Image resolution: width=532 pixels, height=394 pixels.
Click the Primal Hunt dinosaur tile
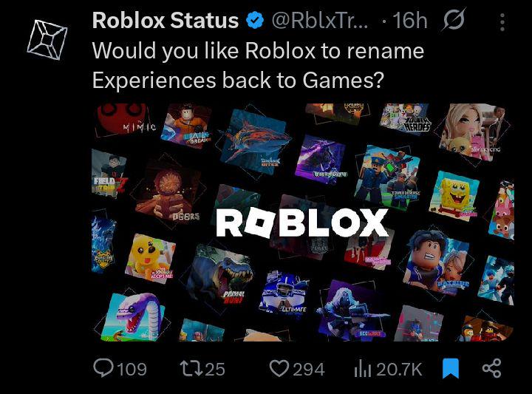point(222,275)
